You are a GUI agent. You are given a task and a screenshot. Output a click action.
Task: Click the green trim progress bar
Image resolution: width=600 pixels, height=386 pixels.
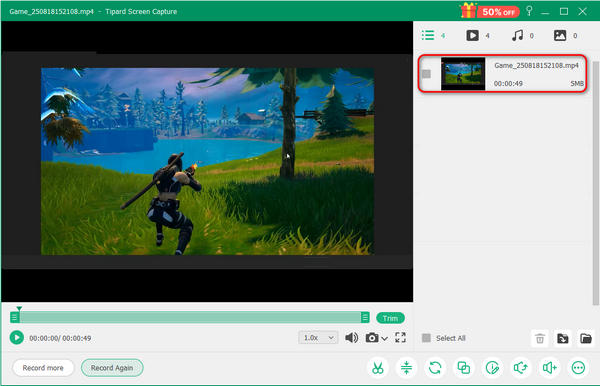(190, 317)
